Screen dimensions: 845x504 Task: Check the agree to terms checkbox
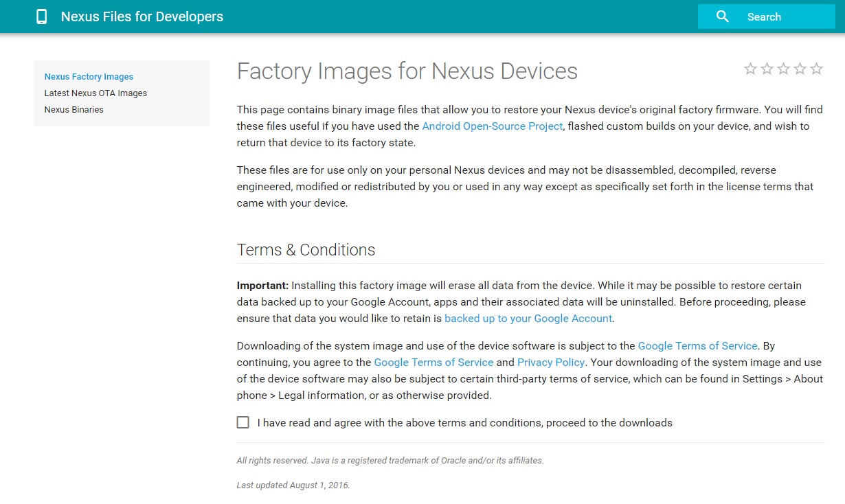pos(243,422)
